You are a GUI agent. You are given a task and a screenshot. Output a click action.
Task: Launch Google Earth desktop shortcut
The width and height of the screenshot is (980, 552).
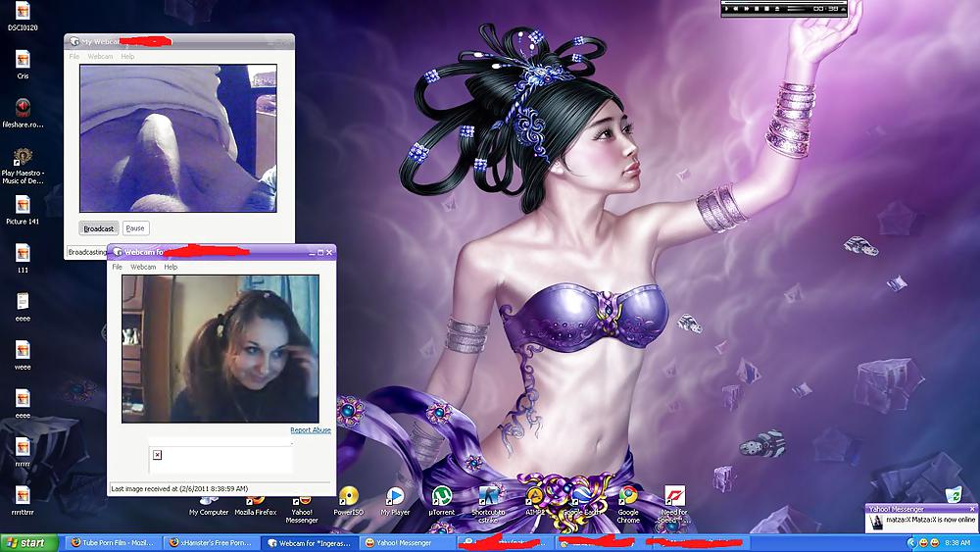coord(581,501)
